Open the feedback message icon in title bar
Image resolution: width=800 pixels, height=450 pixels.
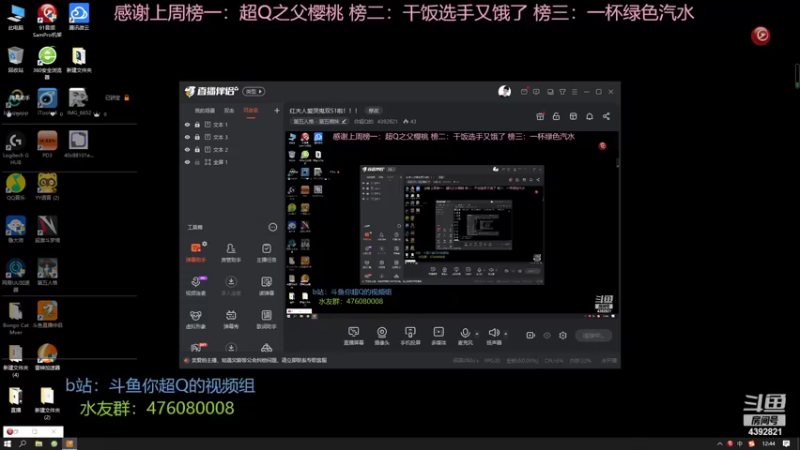[536, 92]
